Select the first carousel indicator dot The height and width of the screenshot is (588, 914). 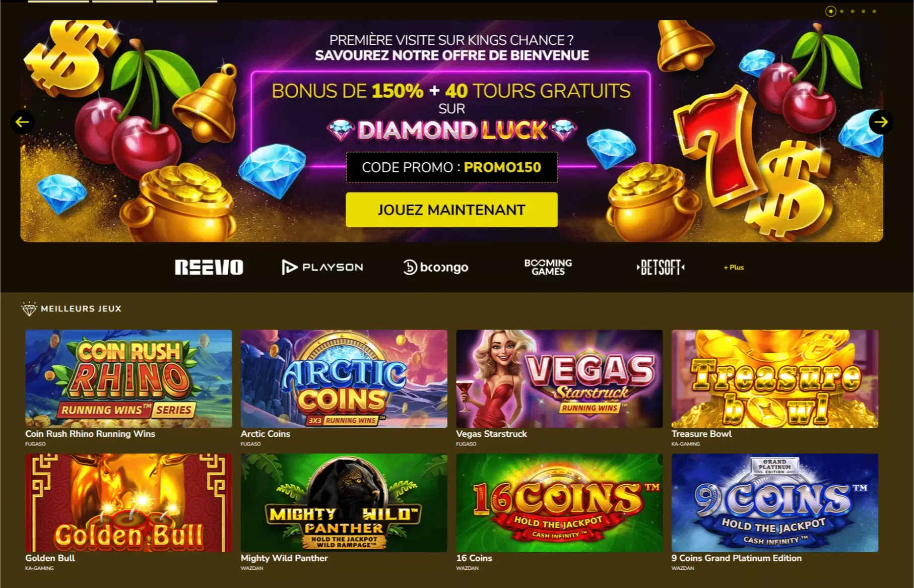(831, 11)
